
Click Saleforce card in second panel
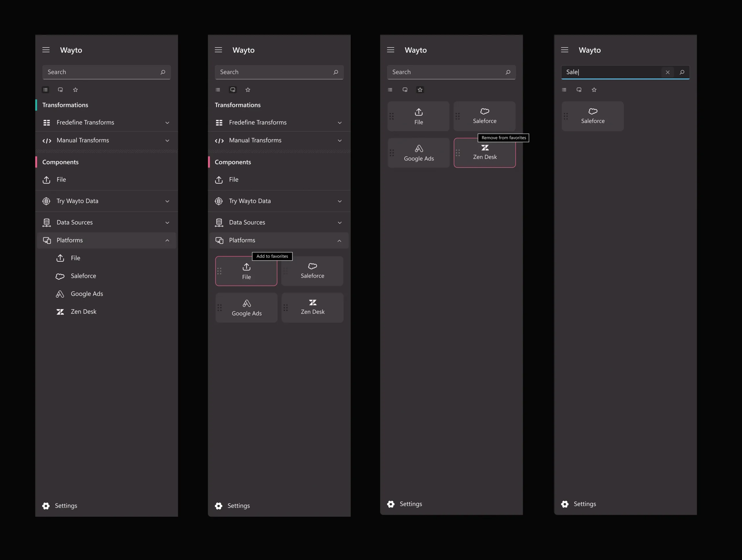point(312,271)
